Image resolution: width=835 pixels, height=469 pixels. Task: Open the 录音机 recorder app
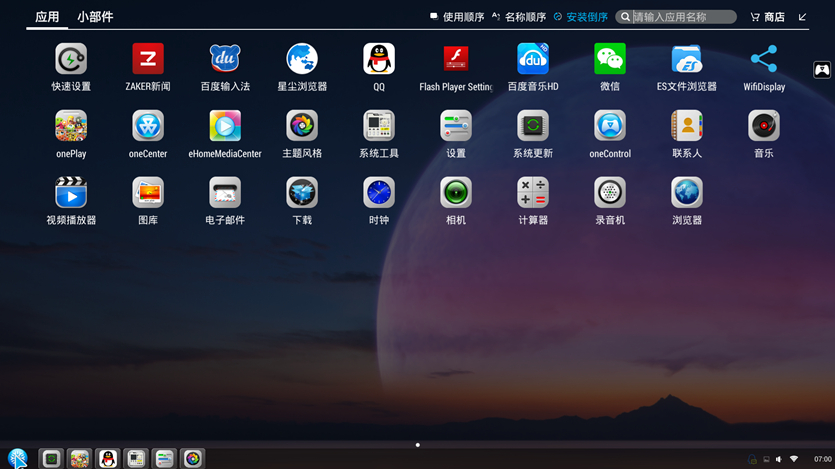pos(610,192)
